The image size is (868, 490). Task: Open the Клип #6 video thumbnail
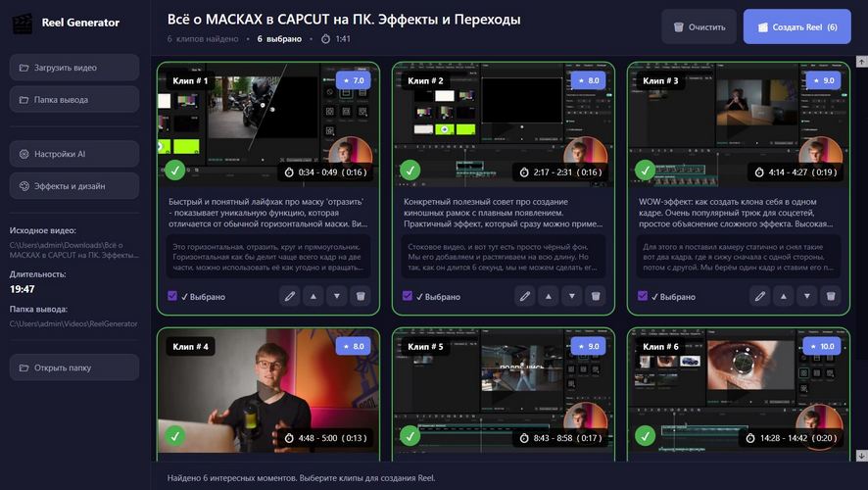739,393
